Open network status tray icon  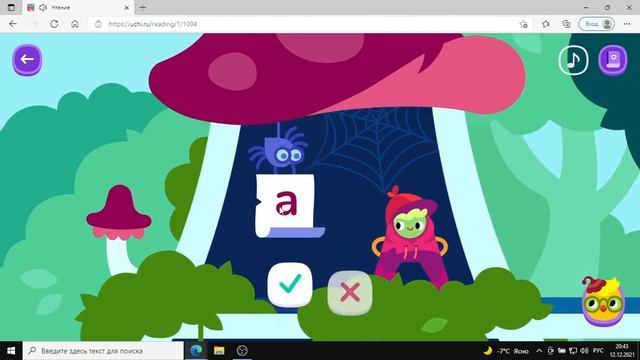coord(573,351)
